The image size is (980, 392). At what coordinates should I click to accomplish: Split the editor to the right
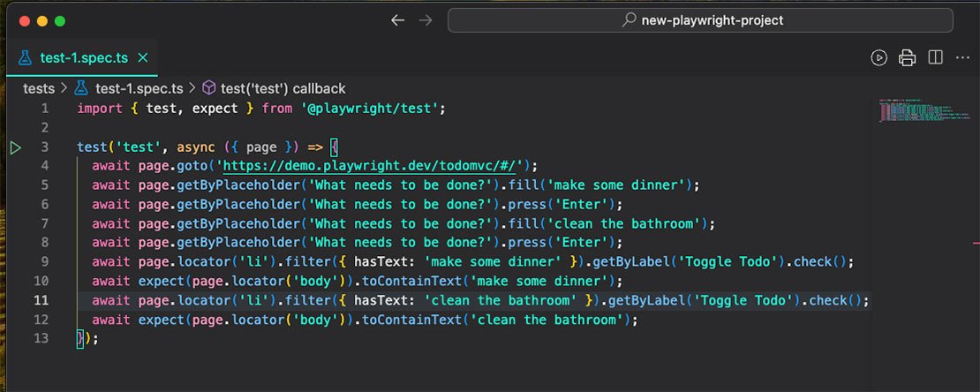tap(936, 58)
